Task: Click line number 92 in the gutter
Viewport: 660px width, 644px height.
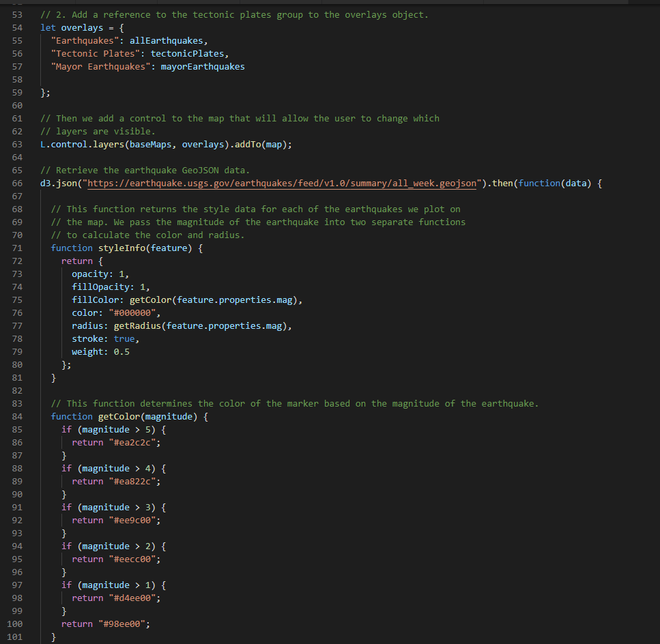Action: click(x=17, y=521)
